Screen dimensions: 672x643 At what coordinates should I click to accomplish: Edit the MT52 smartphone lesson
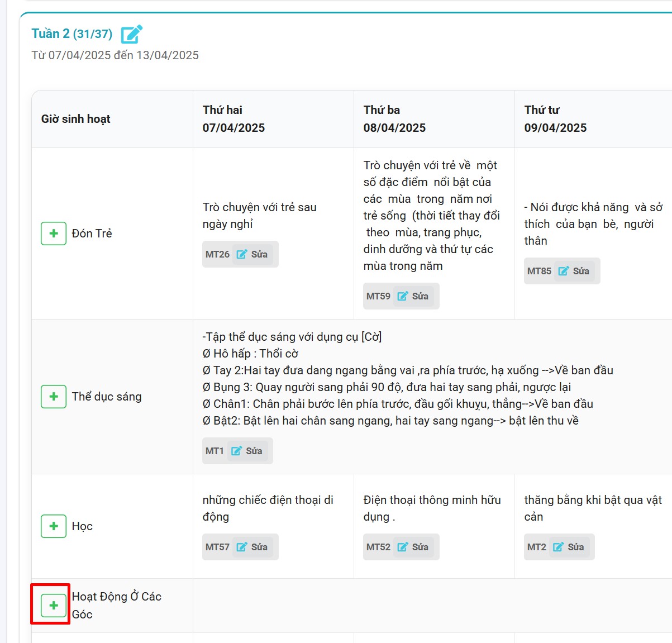click(x=413, y=547)
